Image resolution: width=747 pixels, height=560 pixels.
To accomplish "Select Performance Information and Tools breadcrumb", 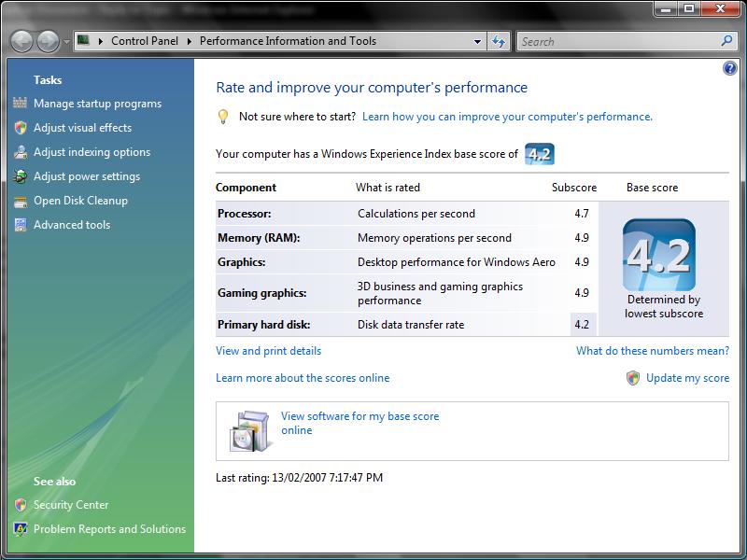I will [288, 41].
